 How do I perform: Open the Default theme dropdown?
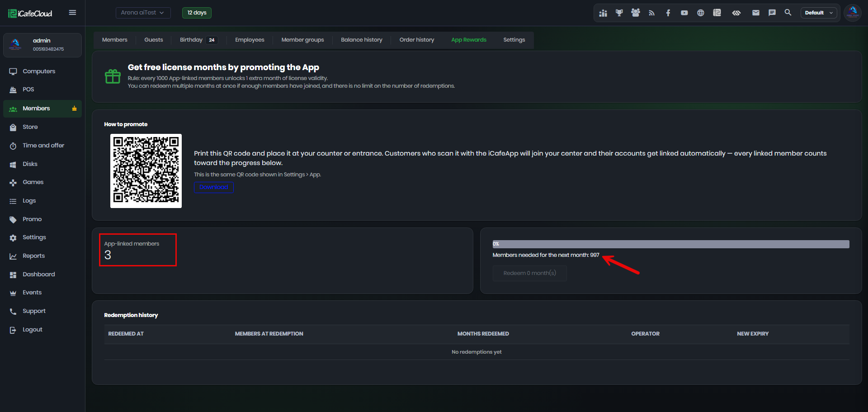[x=819, y=13]
